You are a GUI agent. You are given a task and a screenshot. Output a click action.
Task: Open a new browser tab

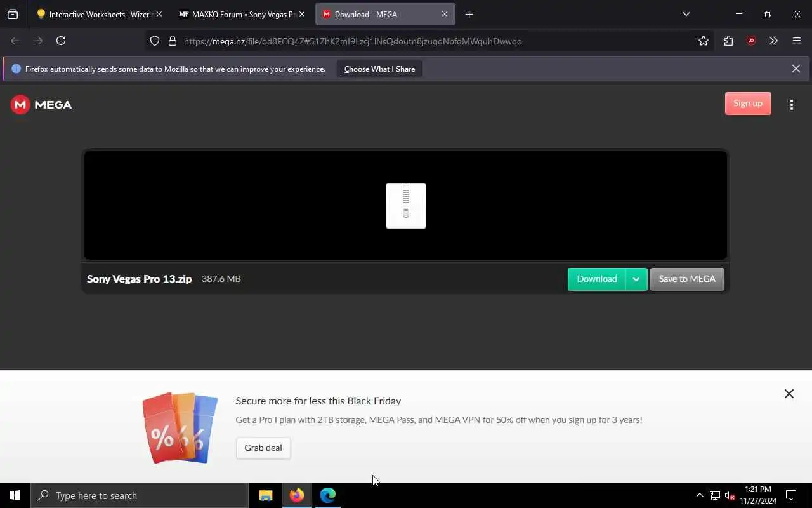pos(469,14)
